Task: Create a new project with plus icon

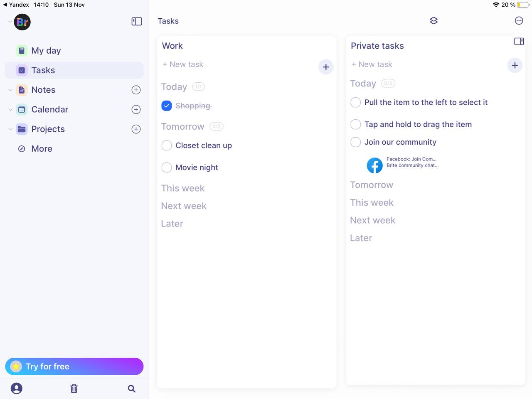Action: (x=136, y=129)
